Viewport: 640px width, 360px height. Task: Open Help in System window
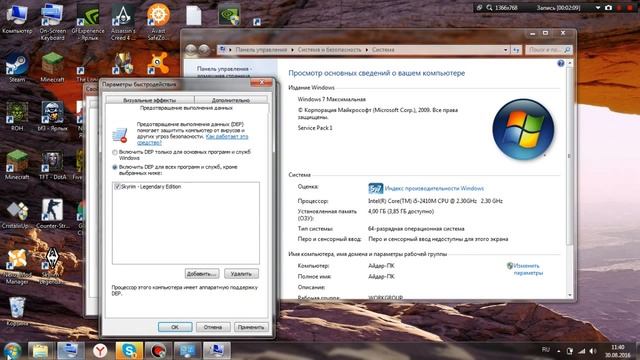coord(561,63)
